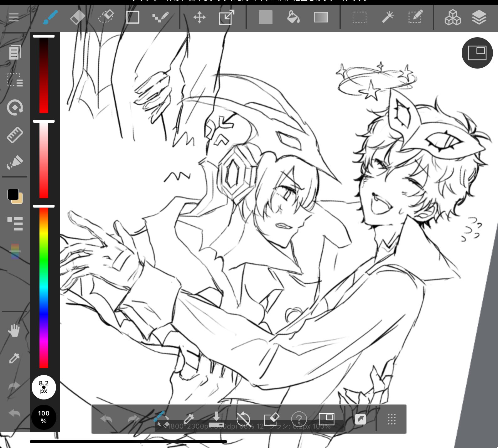Select the sidebar Eyedropper tool
498x448 pixels.
[14, 358]
